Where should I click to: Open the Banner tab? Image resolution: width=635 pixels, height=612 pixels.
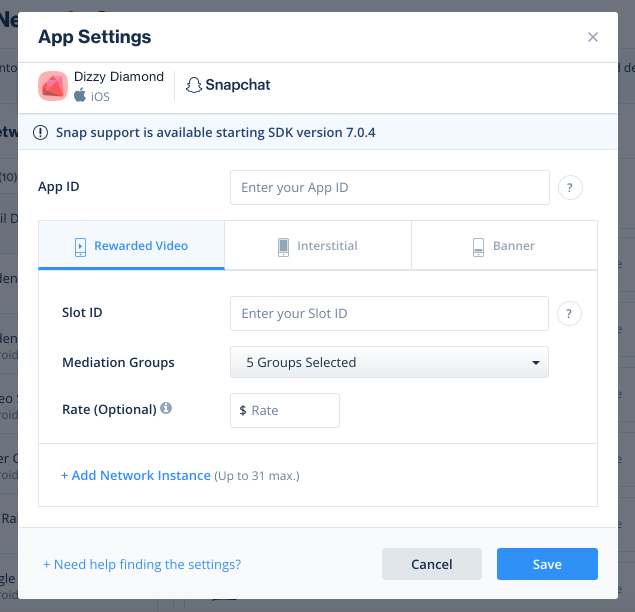504,245
